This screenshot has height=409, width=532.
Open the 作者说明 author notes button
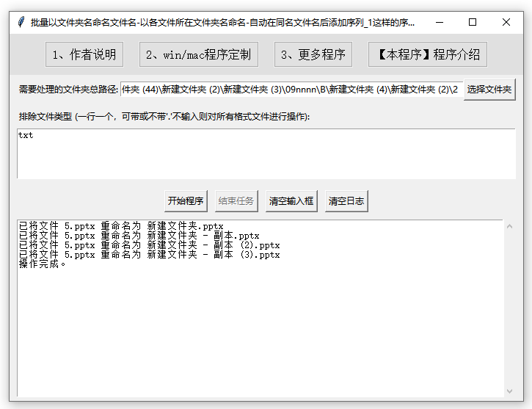tap(84, 54)
